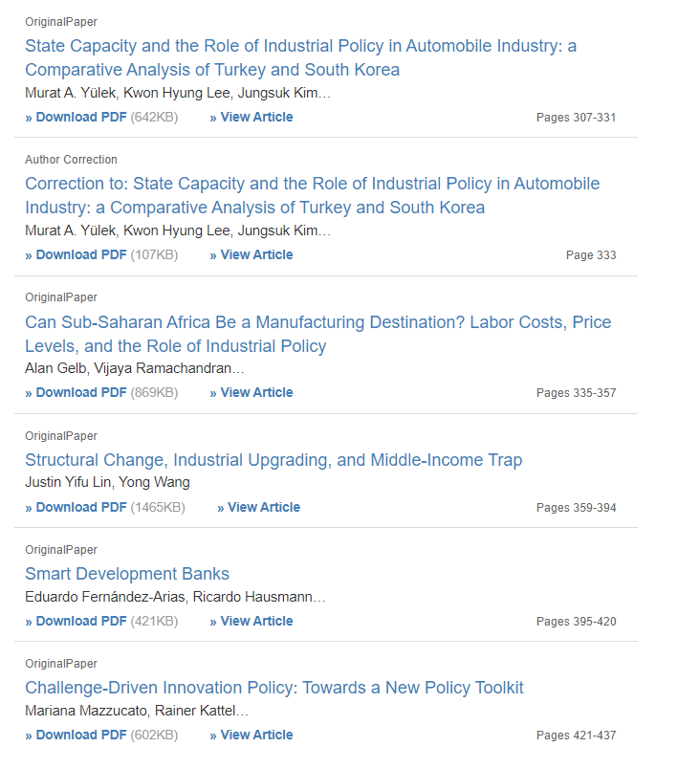Download the 602KB PDF by Mariana Mazzucato
The height and width of the screenshot is (769, 700).
81,736
